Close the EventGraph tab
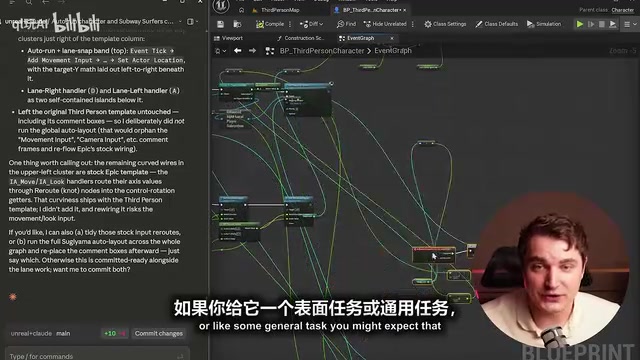 coord(392,38)
